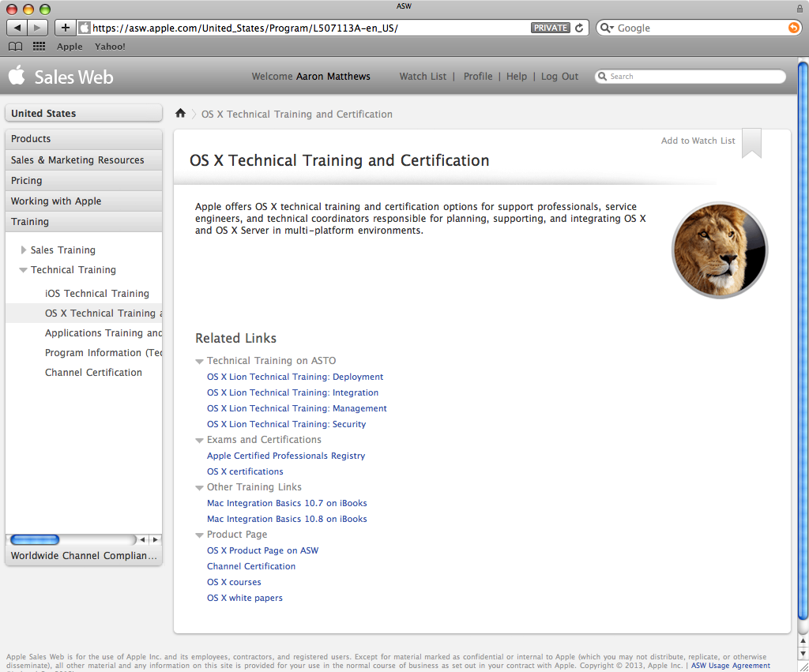Viewport: 809px width, 672px height.
Task: Click the Sales Web search field
Action: coord(690,77)
